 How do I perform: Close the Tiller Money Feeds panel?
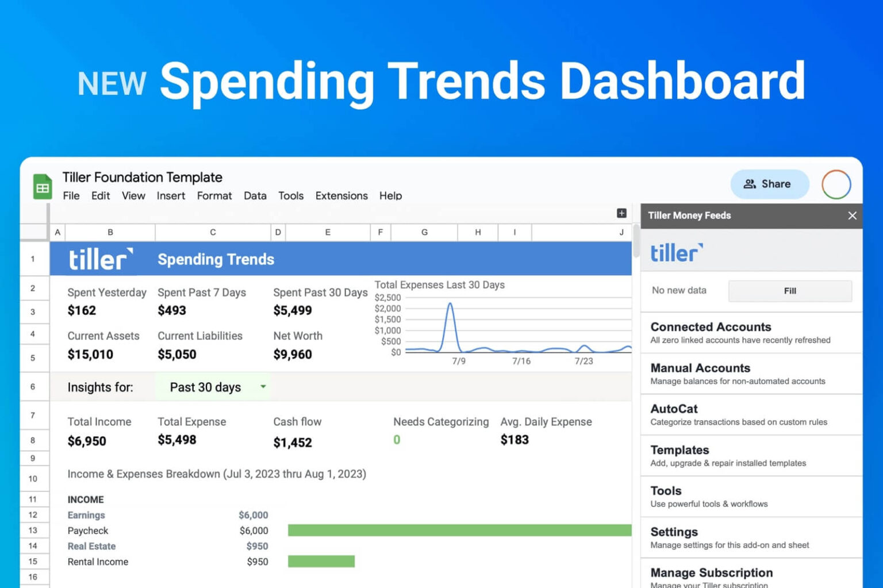point(852,216)
